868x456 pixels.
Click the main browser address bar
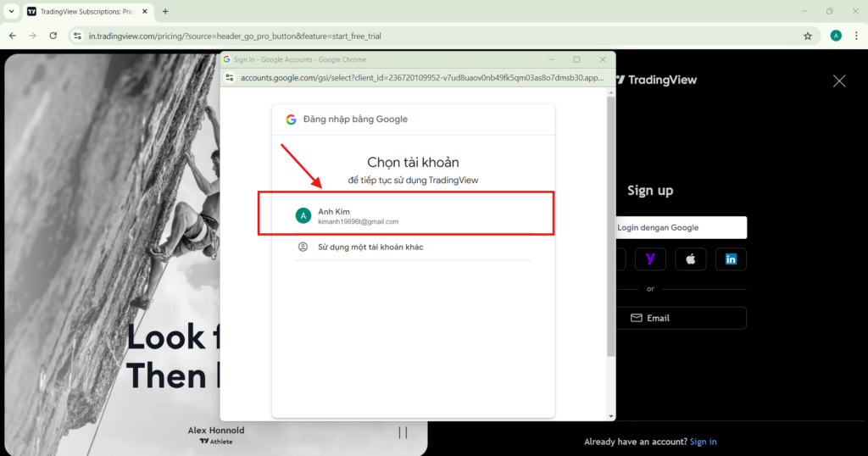tap(442, 36)
